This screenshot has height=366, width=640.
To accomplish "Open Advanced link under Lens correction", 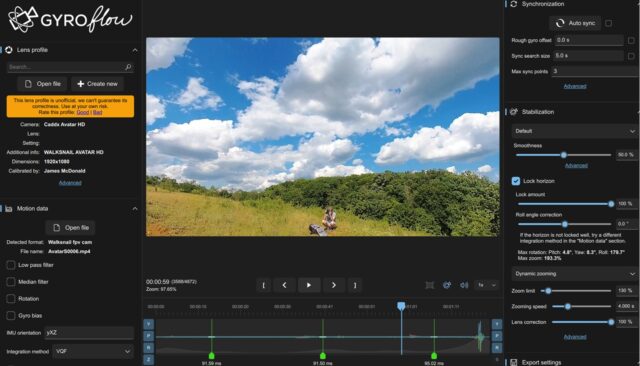I will (575, 337).
